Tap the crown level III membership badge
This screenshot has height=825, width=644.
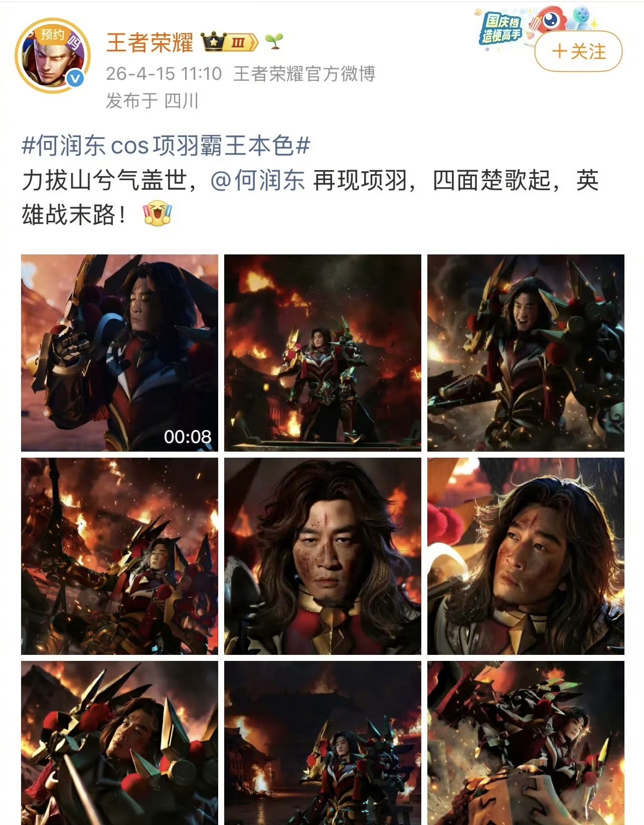230,43
